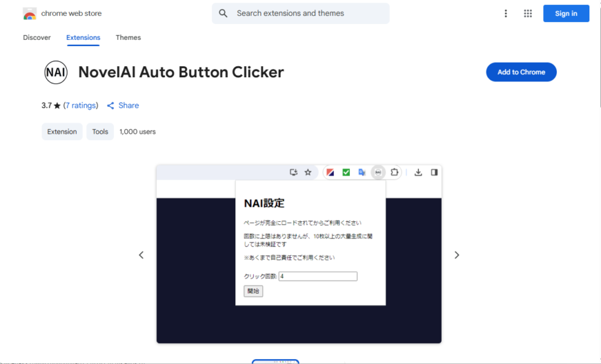Switch to the Themes tab
This screenshot has height=364, width=601.
click(128, 37)
